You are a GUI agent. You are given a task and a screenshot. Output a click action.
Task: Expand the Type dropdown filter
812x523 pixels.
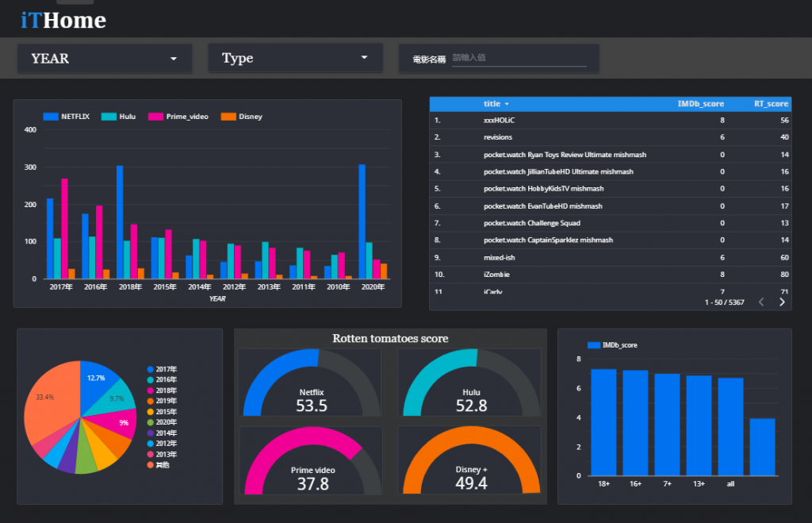[295, 58]
